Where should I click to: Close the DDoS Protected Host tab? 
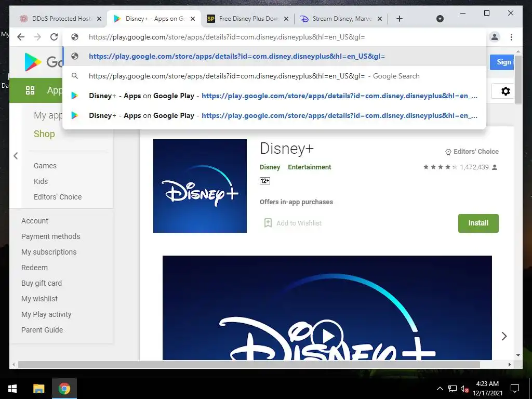click(99, 19)
